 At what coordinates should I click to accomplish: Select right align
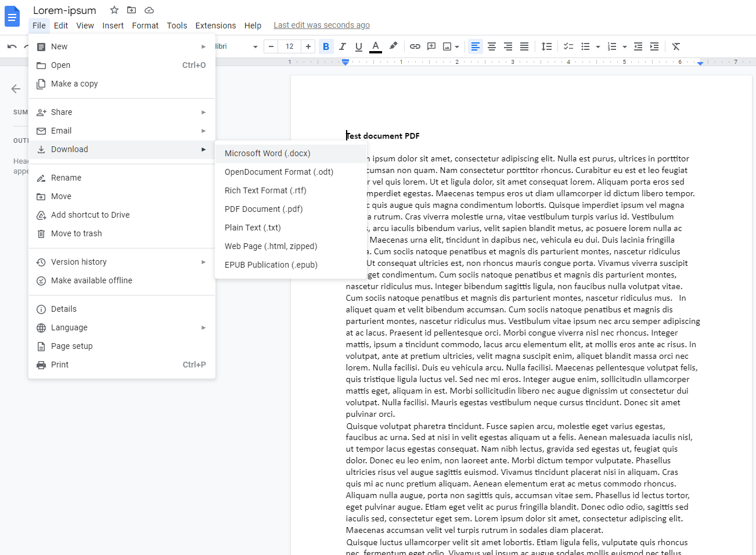tap(508, 46)
